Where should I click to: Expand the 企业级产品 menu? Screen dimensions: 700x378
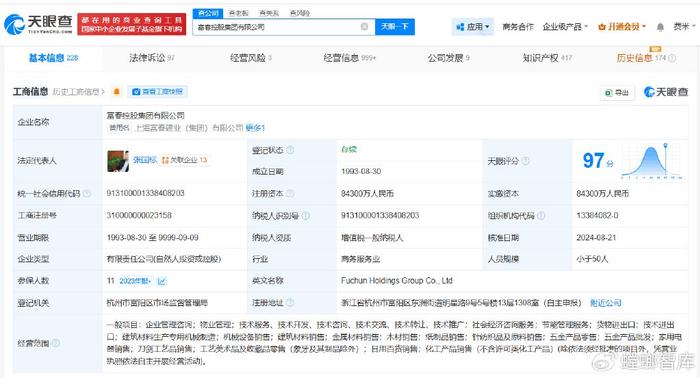click(565, 27)
